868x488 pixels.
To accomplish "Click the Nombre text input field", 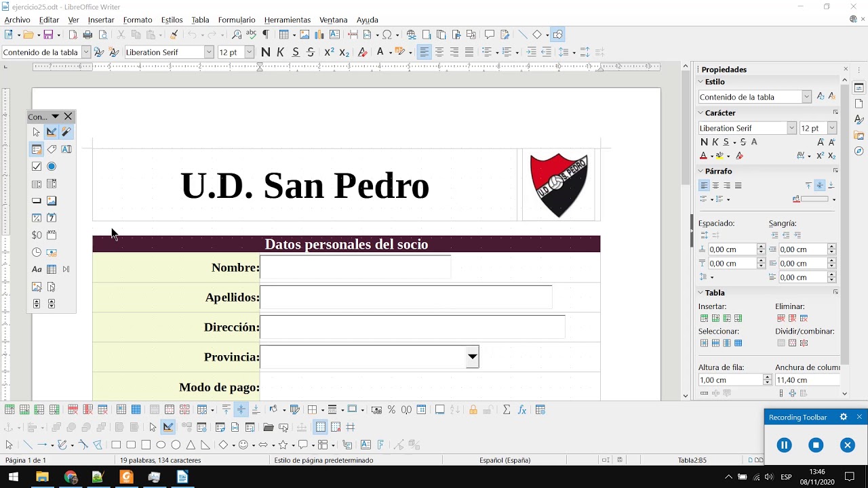I will 355,267.
